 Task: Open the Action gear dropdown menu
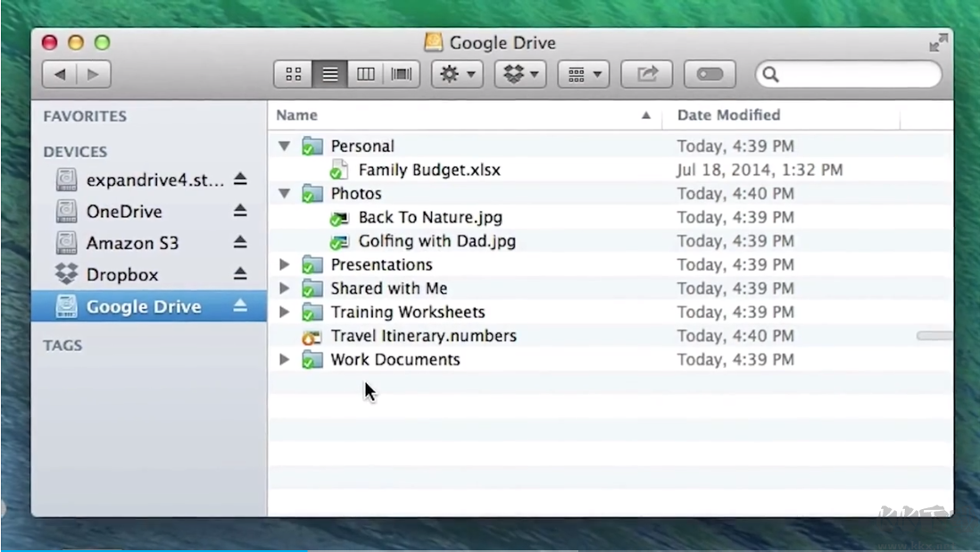click(457, 74)
